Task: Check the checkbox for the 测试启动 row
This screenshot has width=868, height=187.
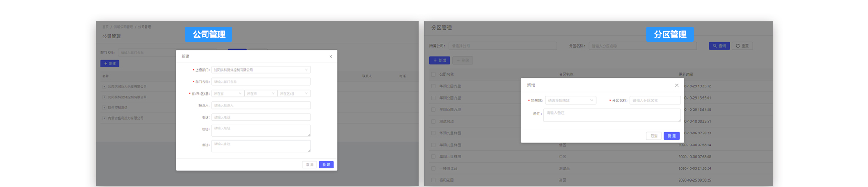Action: pos(433,121)
